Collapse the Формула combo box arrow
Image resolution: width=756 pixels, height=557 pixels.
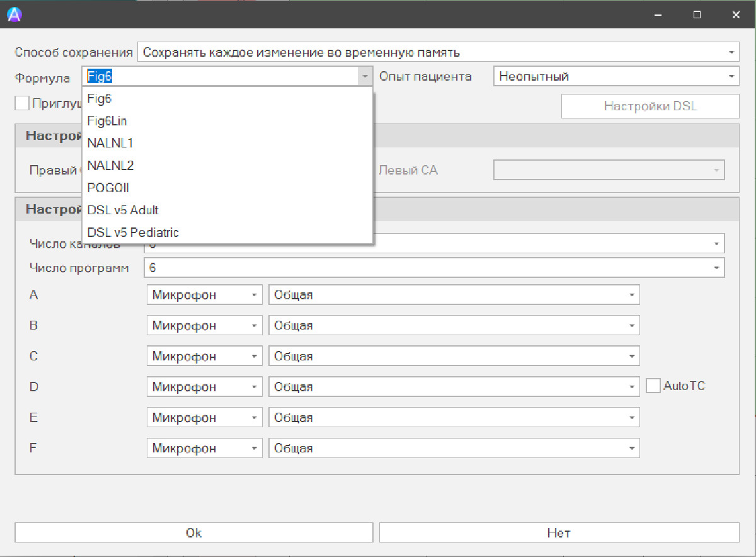365,76
